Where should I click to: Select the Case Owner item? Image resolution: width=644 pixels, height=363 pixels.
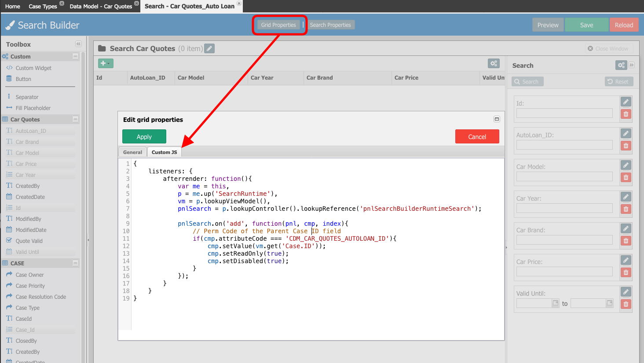pos(30,275)
